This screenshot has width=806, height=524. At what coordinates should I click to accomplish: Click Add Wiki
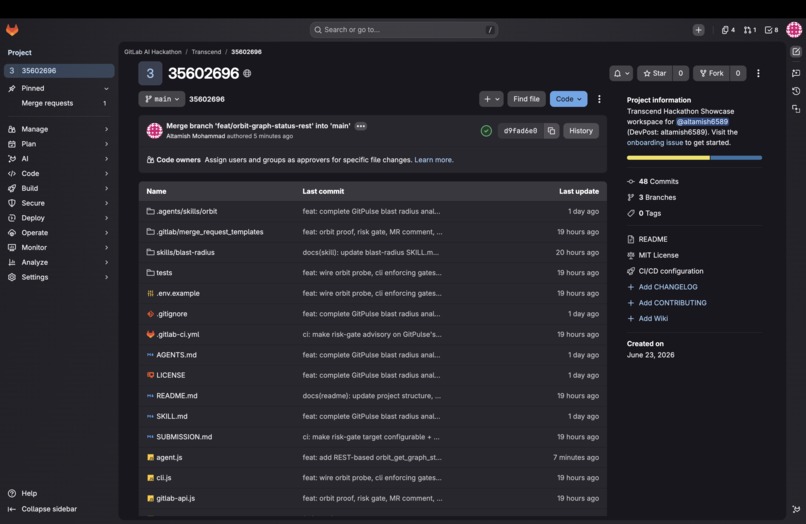point(648,319)
